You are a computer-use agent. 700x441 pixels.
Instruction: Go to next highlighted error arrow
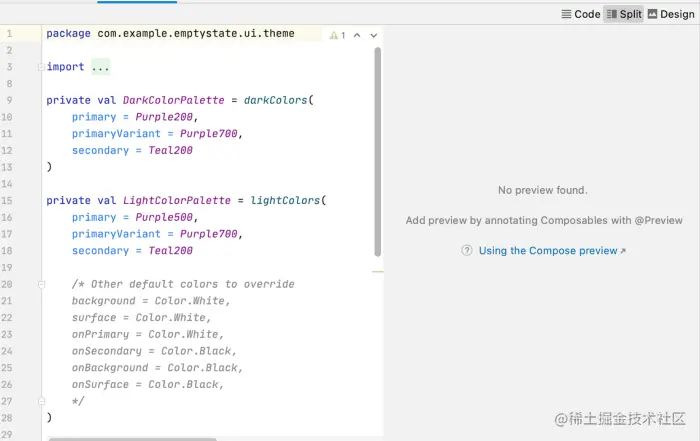(374, 35)
